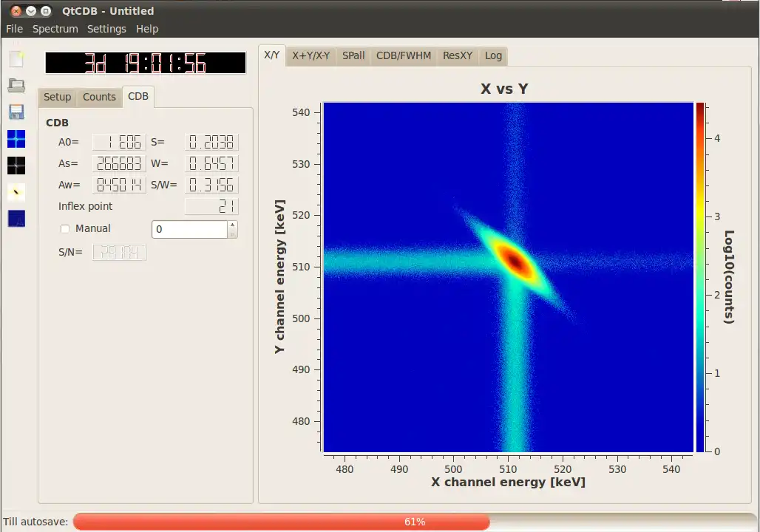Click the elapsed time LCD display

(x=146, y=63)
